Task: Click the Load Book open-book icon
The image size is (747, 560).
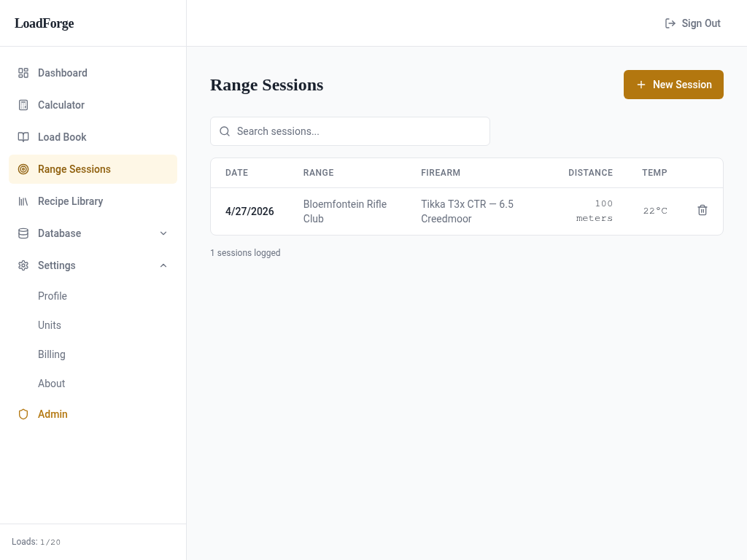Action: [x=23, y=137]
